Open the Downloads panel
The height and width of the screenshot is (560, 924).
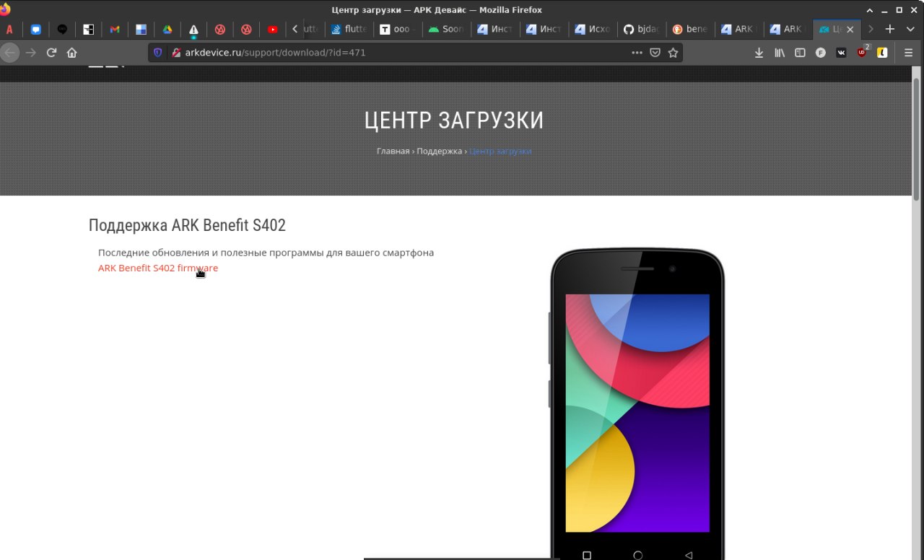(759, 53)
